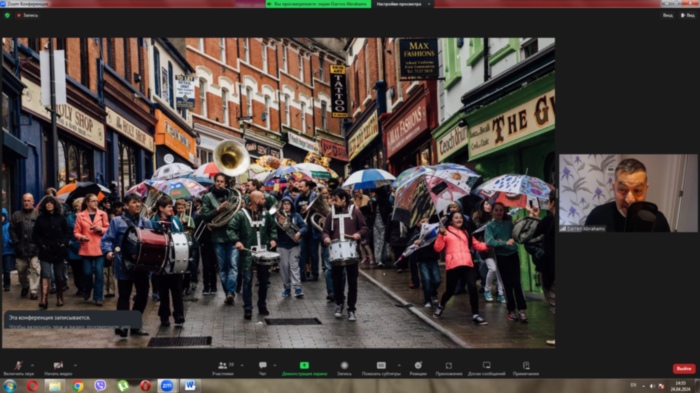The width and height of the screenshot is (700, 393).
Task: Open Доски сообщений whiteboards
Action: [x=487, y=368]
